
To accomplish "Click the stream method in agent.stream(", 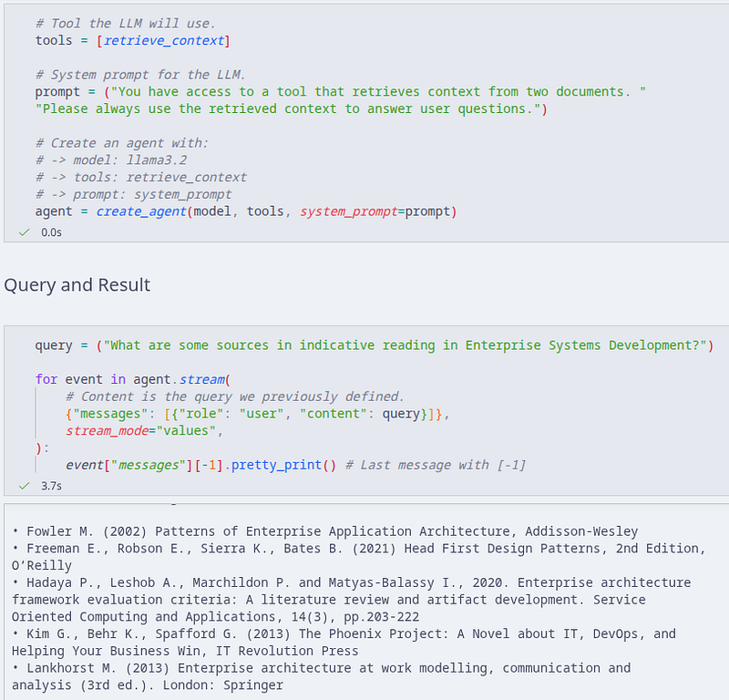I will click(201, 380).
